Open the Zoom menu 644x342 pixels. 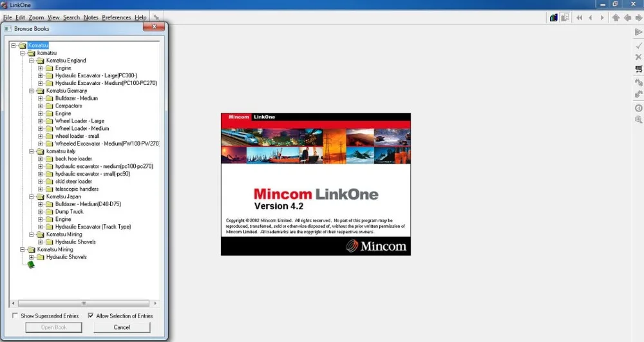click(36, 17)
